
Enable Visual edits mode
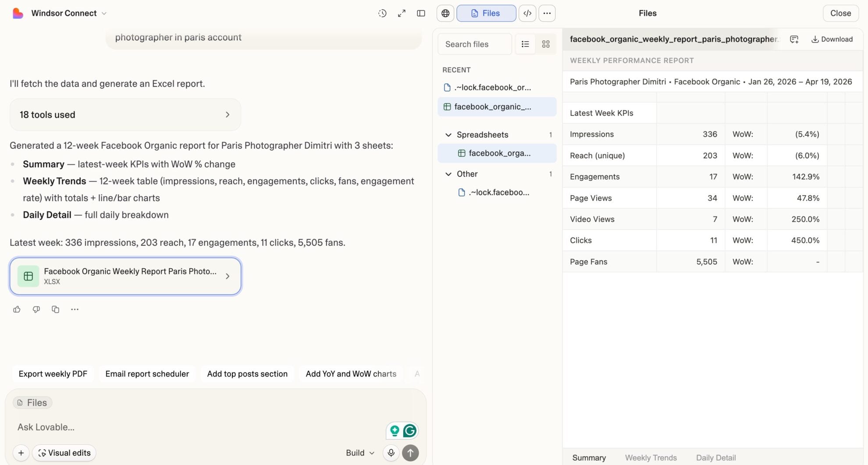(x=64, y=453)
